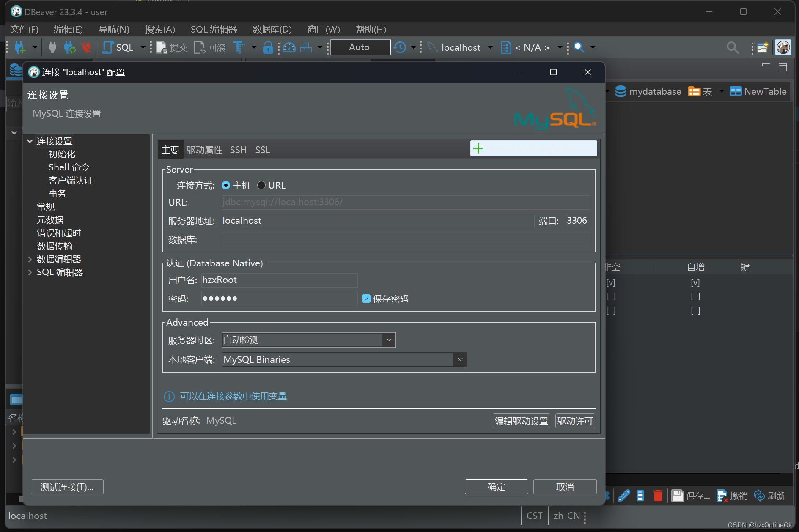Open the 文件(F) menu
The width and height of the screenshot is (799, 532).
pyautogui.click(x=25, y=29)
